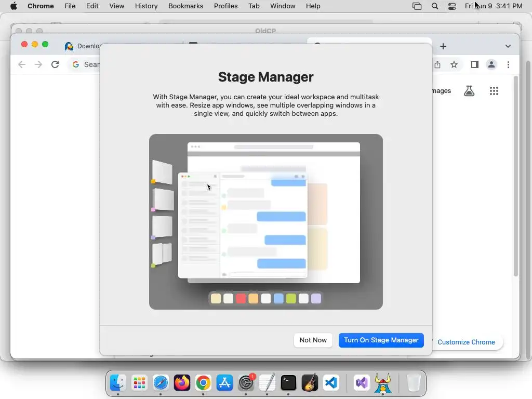This screenshot has width=532, height=399.
Task: Open Visual Studio Code from Dock
Action: tap(331, 383)
